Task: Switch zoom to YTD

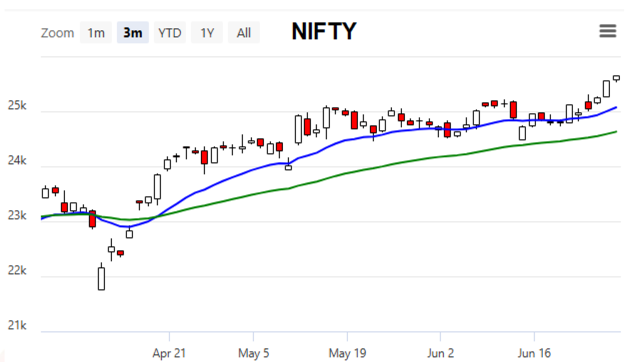Action: click(170, 32)
